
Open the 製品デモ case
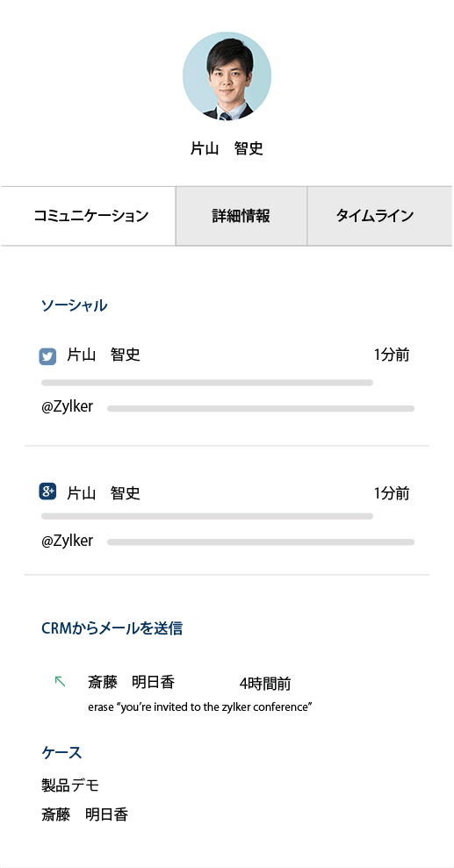70,785
